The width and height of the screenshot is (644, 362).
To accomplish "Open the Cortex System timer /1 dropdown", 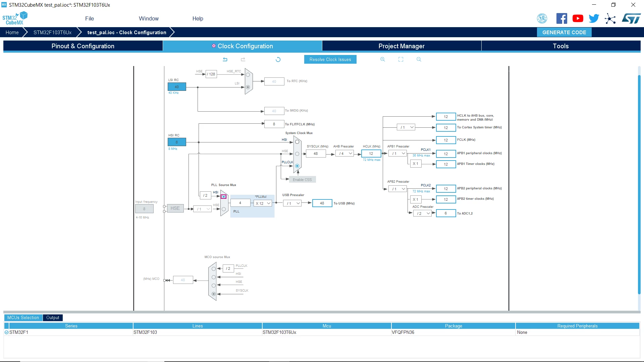I will coord(406,127).
